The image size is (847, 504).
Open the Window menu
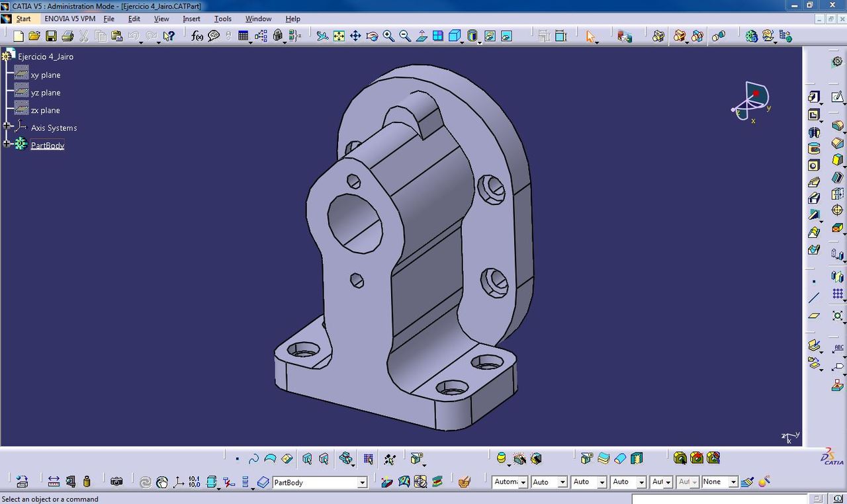point(258,19)
